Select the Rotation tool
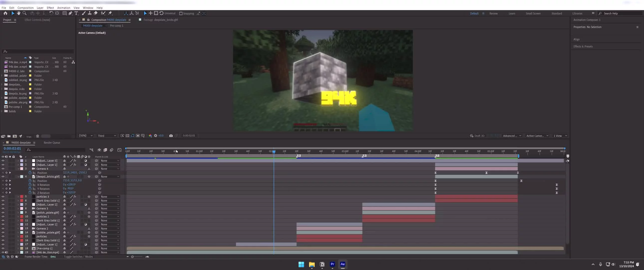The image size is (644, 270). point(51,13)
